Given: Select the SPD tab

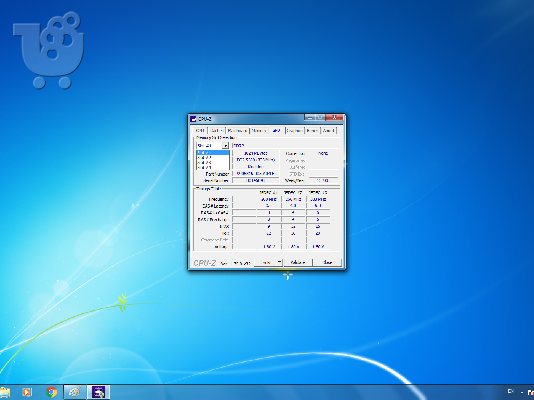Looking at the screenshot, I should click(277, 130).
